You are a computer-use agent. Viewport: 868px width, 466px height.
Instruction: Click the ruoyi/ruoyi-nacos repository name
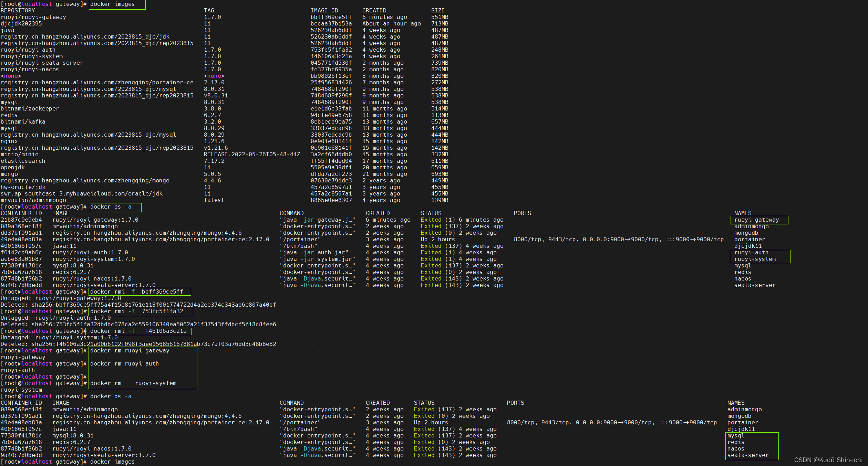click(x=30, y=70)
